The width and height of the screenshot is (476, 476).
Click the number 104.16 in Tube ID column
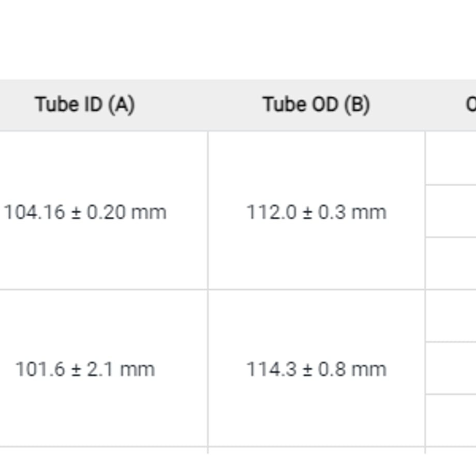(x=34, y=212)
